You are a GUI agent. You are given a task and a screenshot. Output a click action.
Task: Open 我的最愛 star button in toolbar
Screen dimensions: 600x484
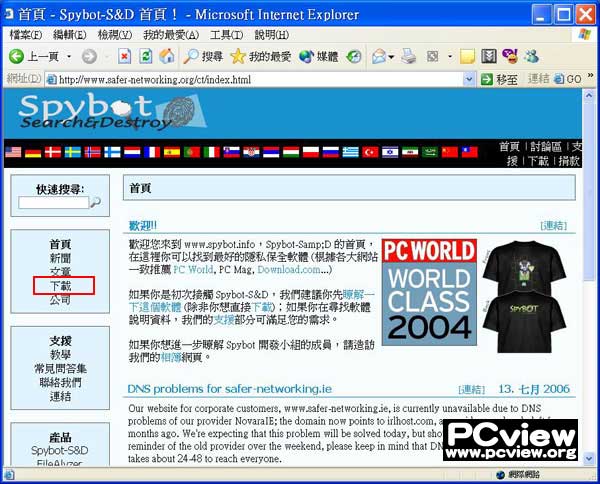261,57
